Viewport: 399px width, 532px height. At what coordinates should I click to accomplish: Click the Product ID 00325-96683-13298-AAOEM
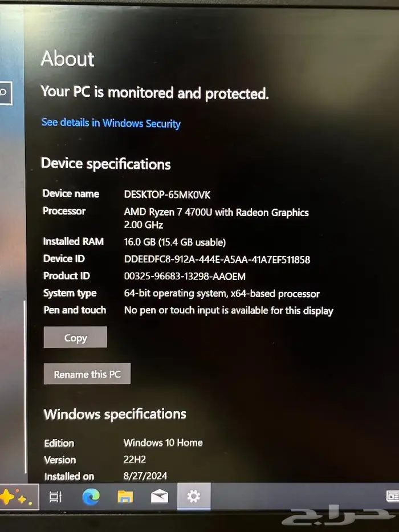coord(185,276)
